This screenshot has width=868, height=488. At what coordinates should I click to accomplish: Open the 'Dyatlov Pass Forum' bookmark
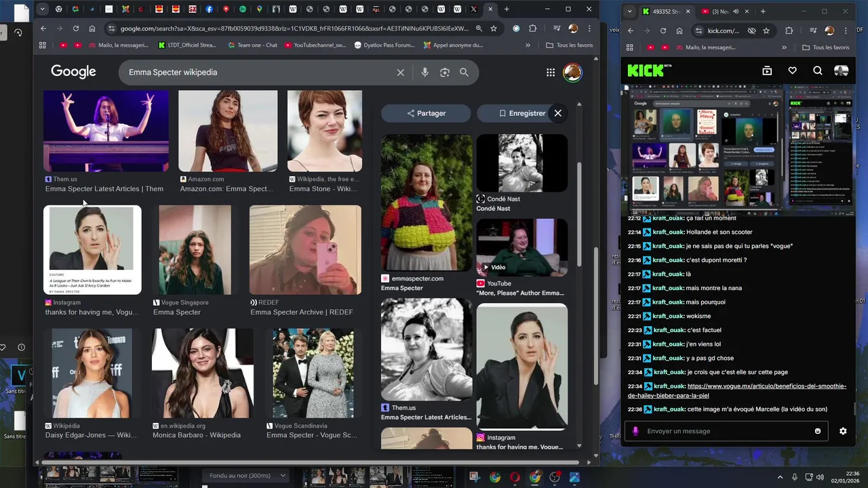pos(384,45)
